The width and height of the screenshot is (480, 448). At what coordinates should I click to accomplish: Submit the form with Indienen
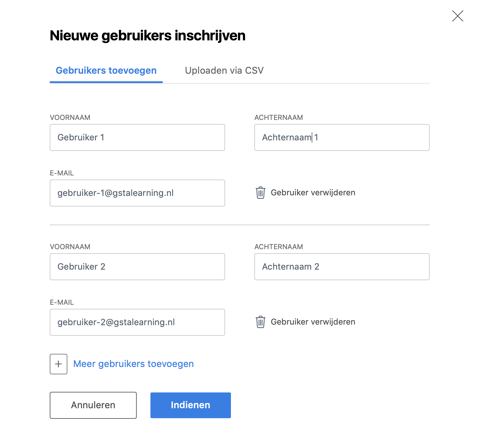tap(191, 405)
